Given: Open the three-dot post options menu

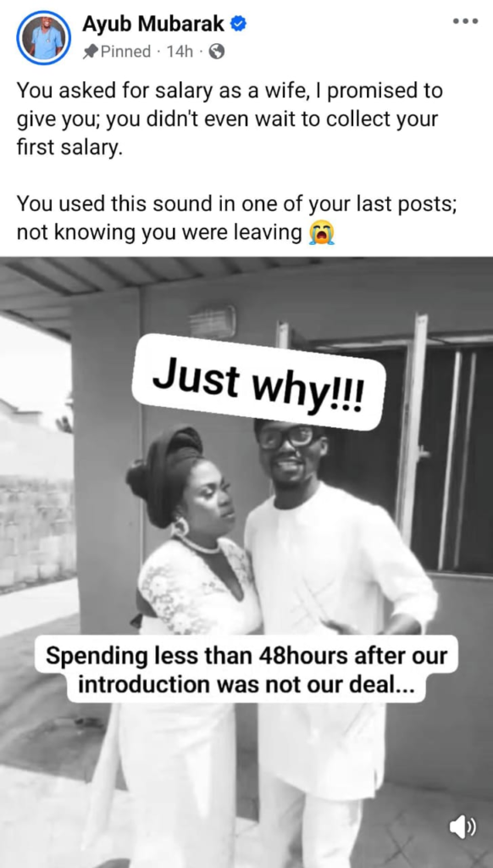Looking at the screenshot, I should click(x=464, y=21).
